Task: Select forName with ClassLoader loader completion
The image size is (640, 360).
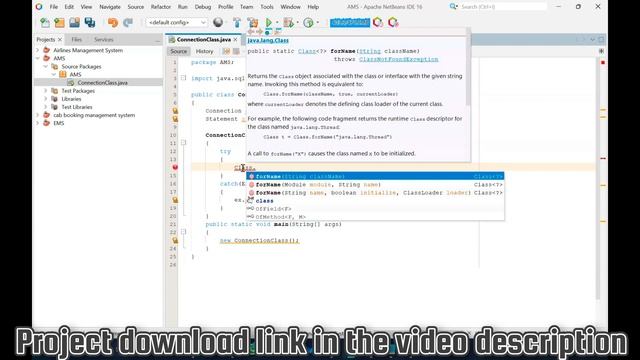Action: pyautogui.click(x=375, y=193)
